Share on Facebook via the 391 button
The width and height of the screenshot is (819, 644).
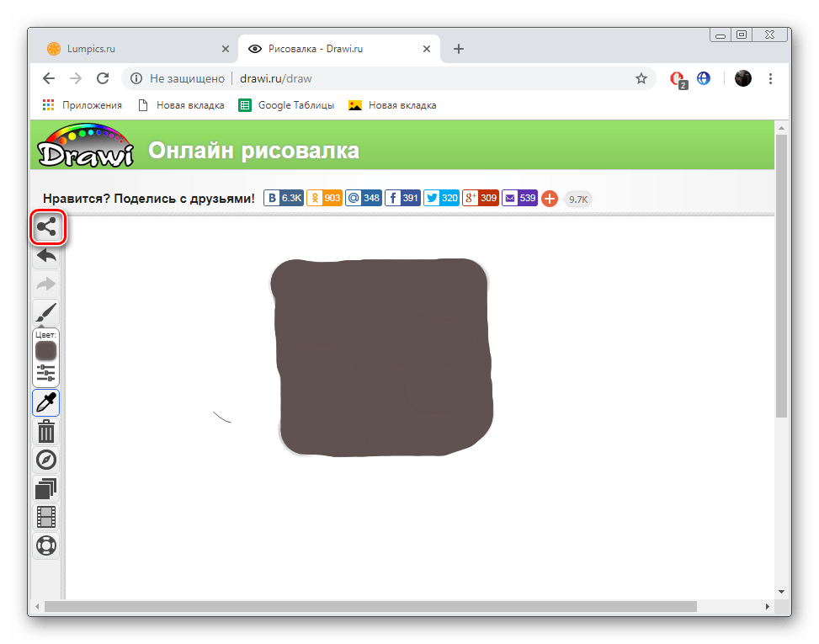pyautogui.click(x=402, y=199)
